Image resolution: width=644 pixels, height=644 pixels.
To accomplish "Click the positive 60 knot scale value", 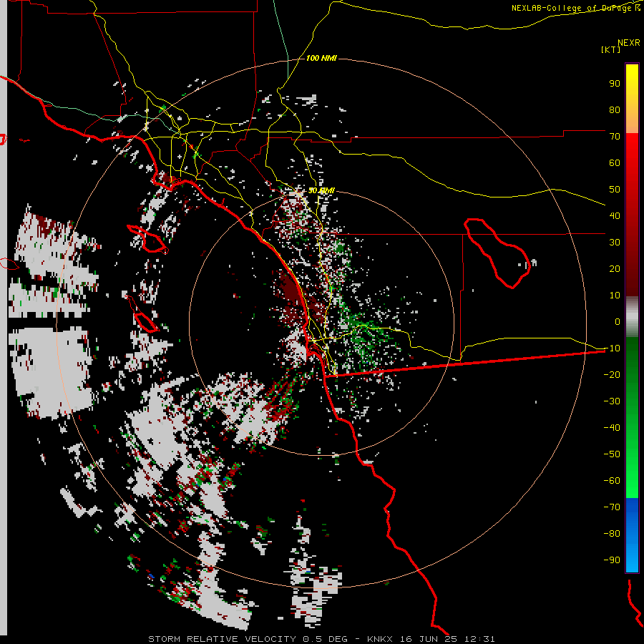I will [615, 162].
